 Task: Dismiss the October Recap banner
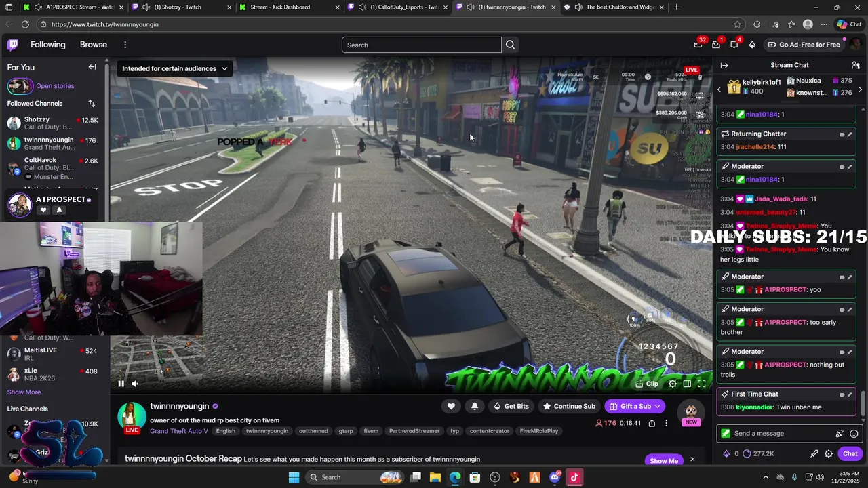692,460
